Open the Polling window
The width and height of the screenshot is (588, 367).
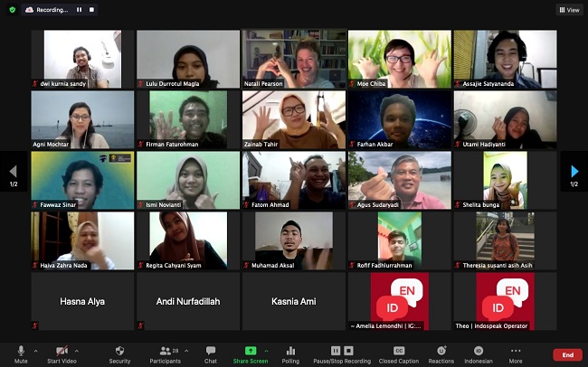pos(291,353)
